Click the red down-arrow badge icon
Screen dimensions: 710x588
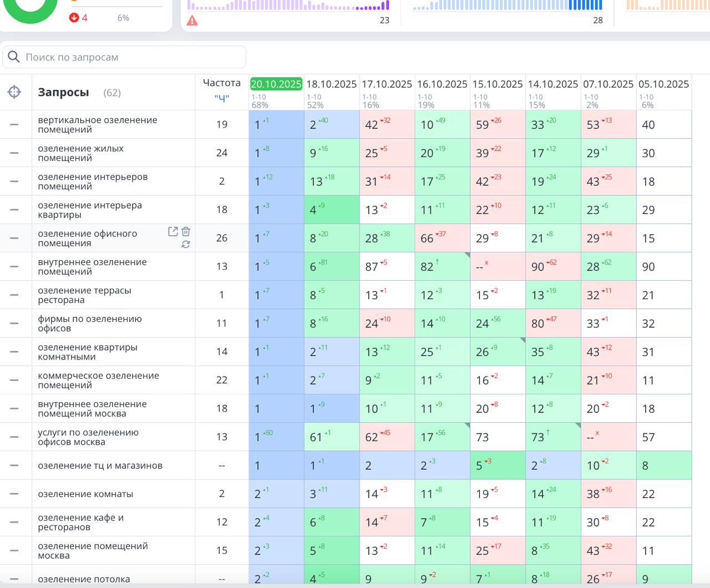pyautogui.click(x=74, y=18)
